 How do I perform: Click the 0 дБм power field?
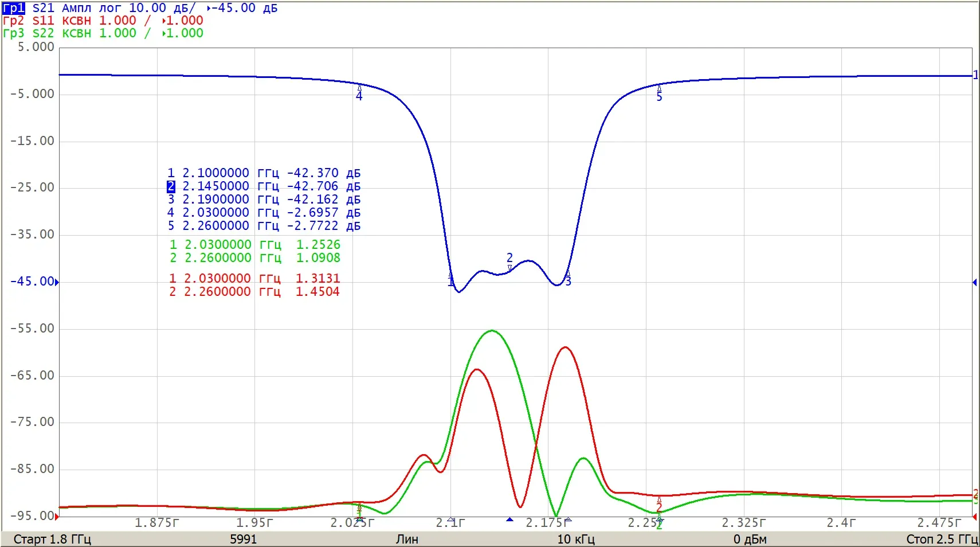tap(750, 540)
